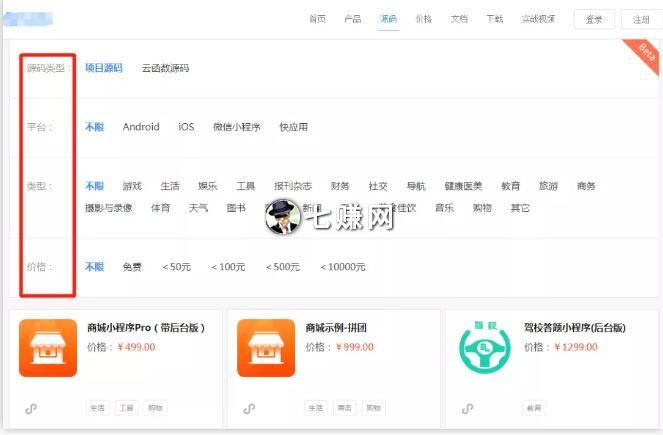Screen dimensions: 663x435
Task: Click 教育 tag on 驾校答题小程序 card
Action: [x=534, y=408]
